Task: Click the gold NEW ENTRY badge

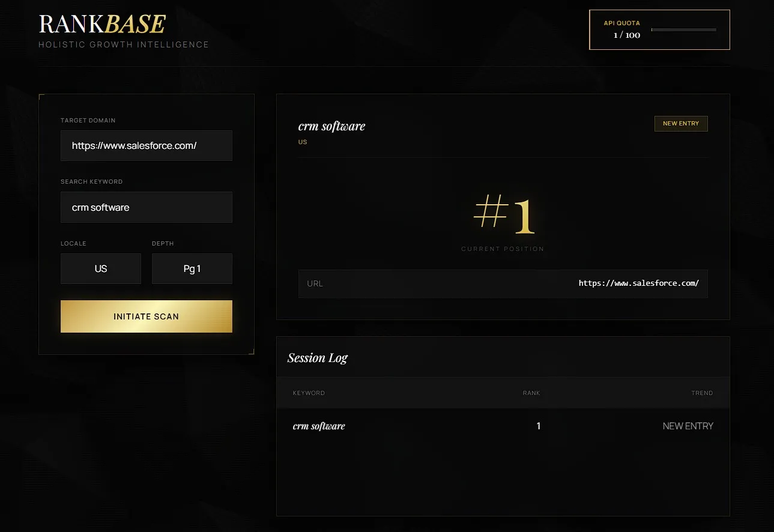Action: click(x=680, y=124)
